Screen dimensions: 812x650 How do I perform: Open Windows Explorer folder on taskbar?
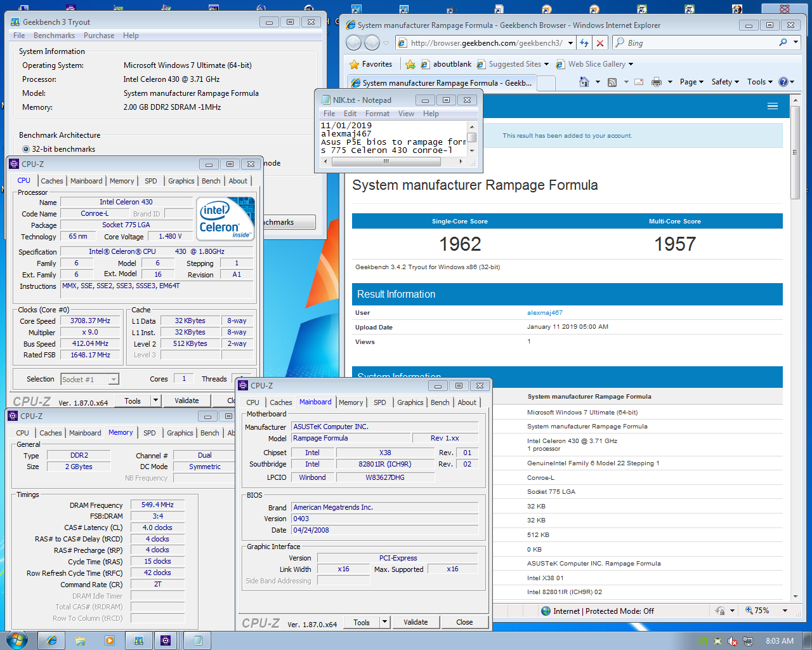pos(81,640)
